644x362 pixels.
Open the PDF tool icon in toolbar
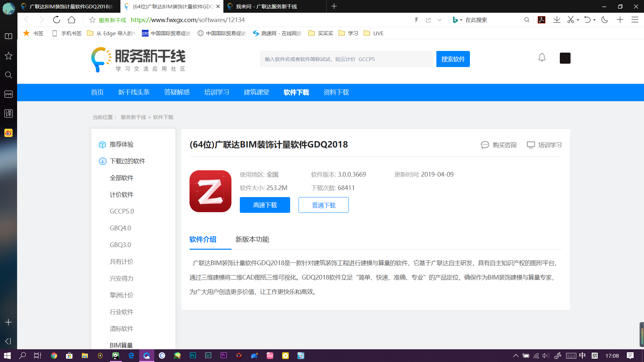pos(541,20)
